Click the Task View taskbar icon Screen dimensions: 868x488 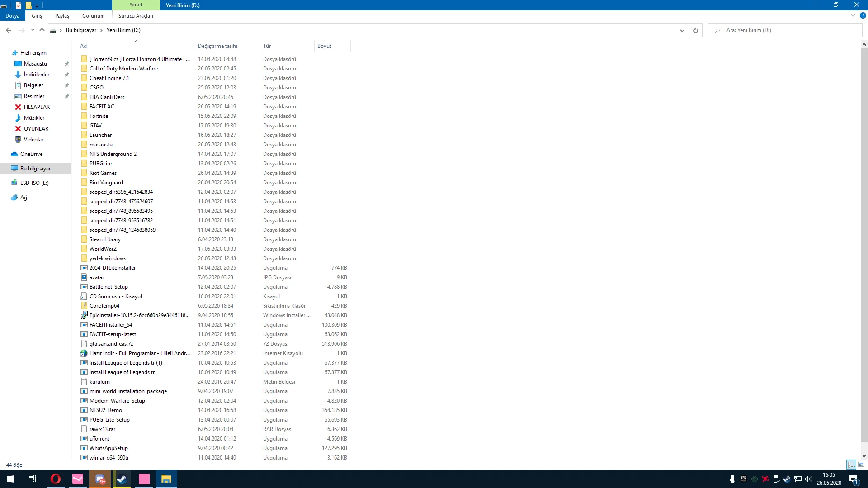tap(33, 479)
